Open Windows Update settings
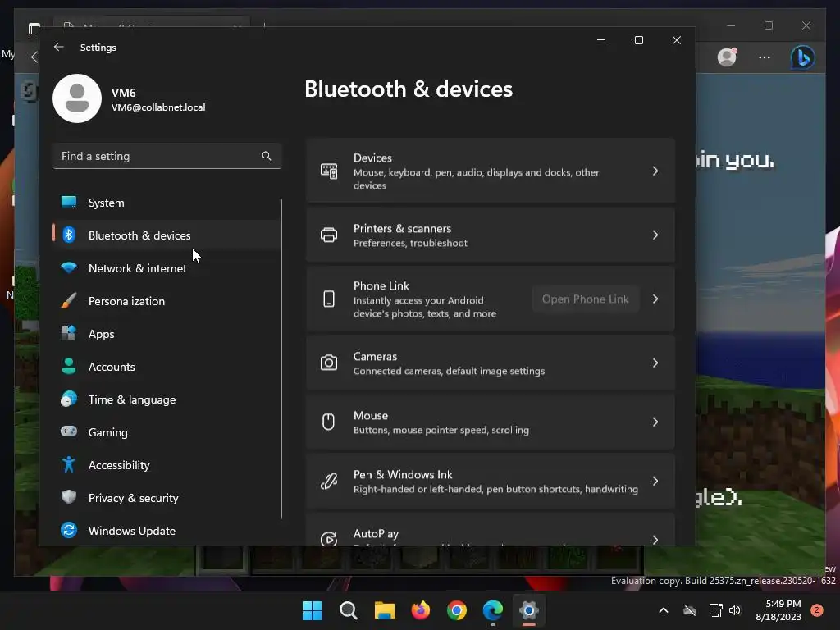The width and height of the screenshot is (840, 630). tap(166, 531)
